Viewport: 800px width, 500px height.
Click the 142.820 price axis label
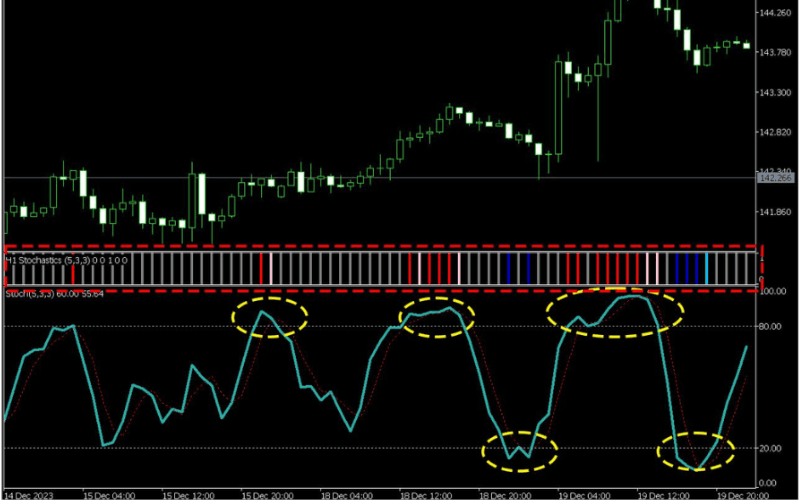(775, 133)
